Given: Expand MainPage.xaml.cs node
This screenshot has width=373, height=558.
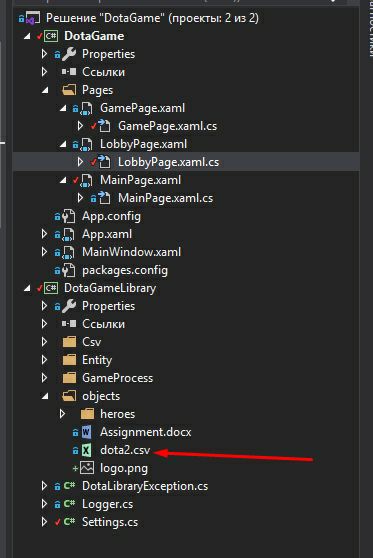Looking at the screenshot, I should click(x=80, y=198).
